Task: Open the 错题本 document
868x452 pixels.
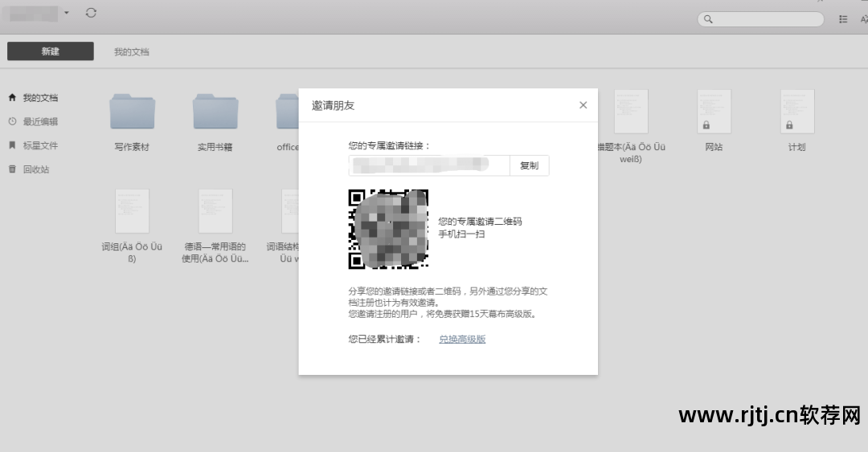Action: pyautogui.click(x=631, y=112)
